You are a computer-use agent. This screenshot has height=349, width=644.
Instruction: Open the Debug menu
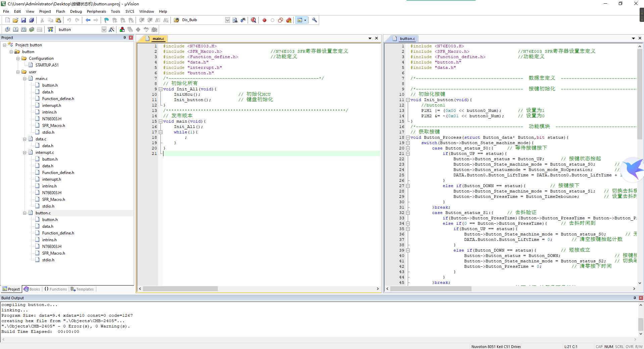(76, 11)
